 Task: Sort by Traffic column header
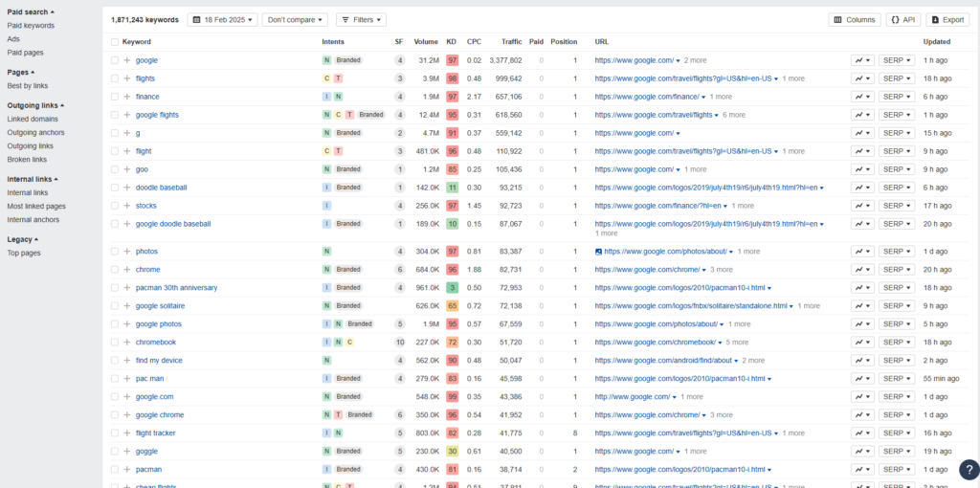(x=511, y=42)
